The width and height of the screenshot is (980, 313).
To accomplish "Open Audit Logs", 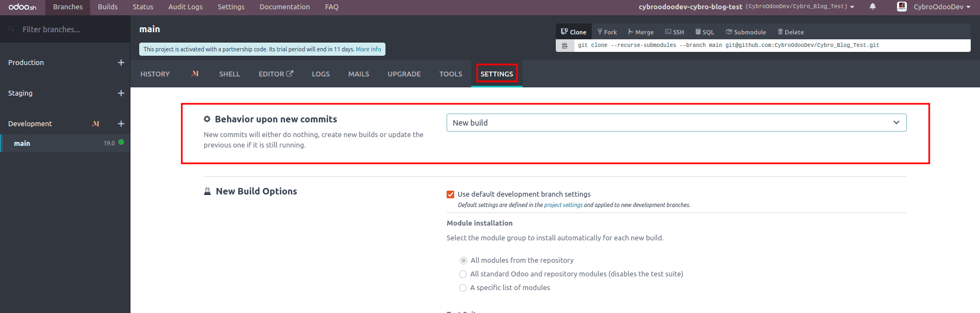I will tap(186, 7).
